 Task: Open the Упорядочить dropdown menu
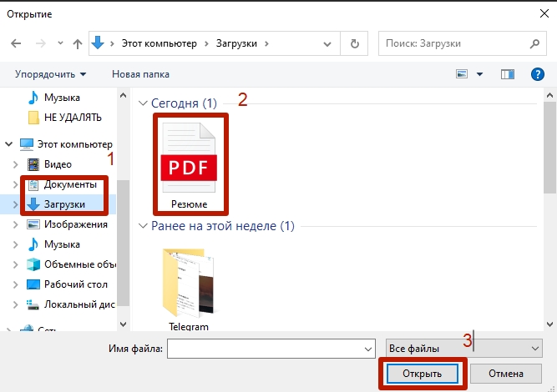click(x=50, y=74)
